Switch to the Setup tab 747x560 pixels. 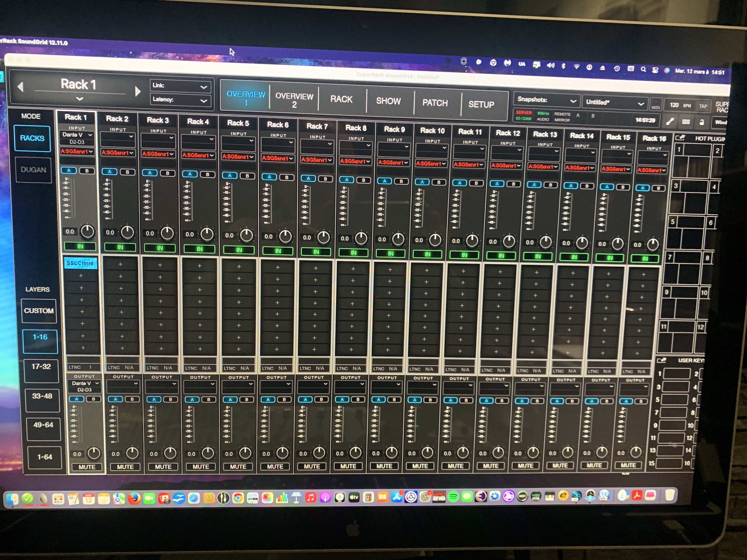pyautogui.click(x=481, y=105)
